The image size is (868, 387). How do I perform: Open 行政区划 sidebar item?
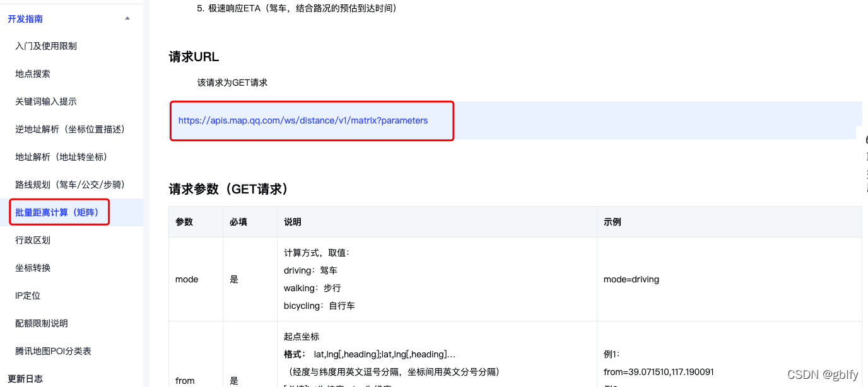(x=33, y=240)
